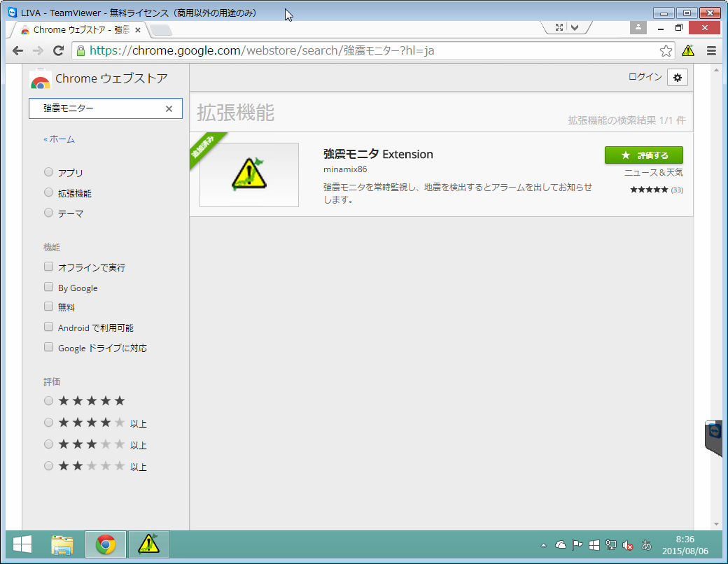
Task: Close the Chrome ウェブストア tab
Action: [137, 30]
